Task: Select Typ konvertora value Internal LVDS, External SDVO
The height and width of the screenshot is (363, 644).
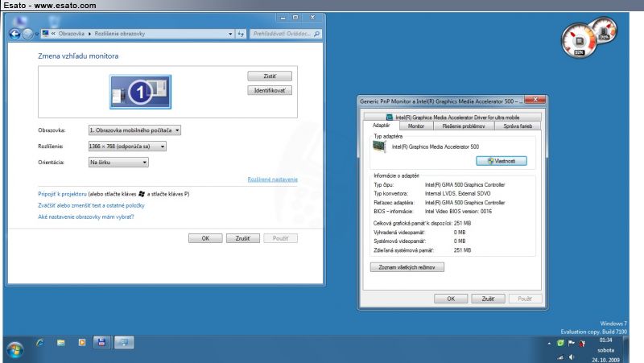Action: point(457,193)
